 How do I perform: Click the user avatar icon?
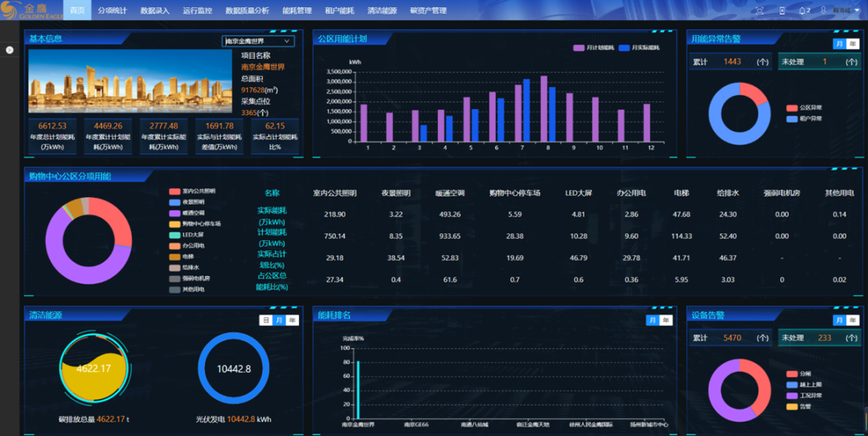coord(821,10)
